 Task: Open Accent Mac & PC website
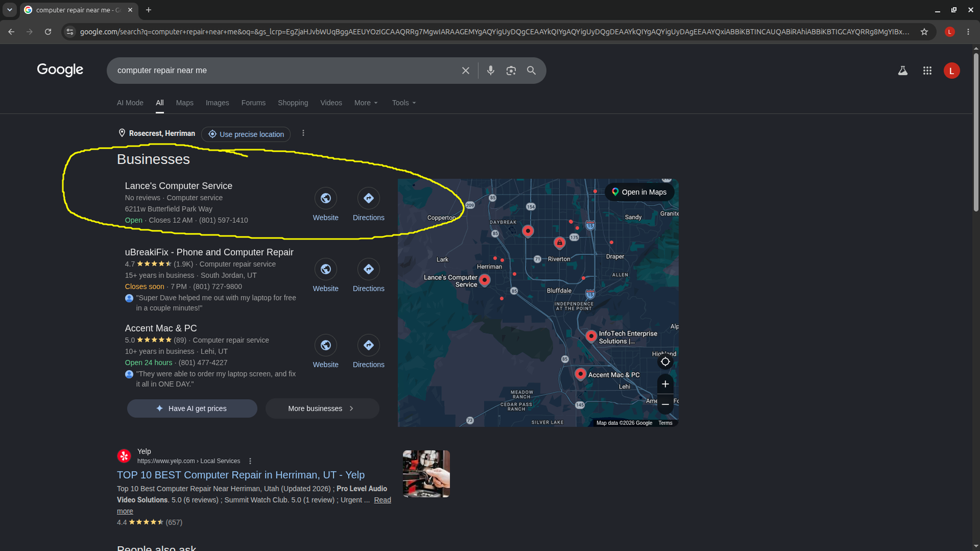click(326, 351)
